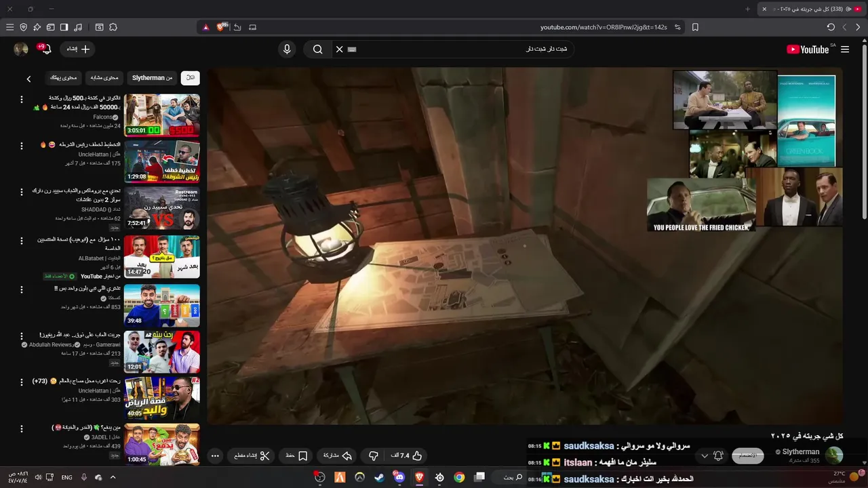Open options for ALBatabet 100 questions video
Screen dimensions: 868x488
[22, 241]
